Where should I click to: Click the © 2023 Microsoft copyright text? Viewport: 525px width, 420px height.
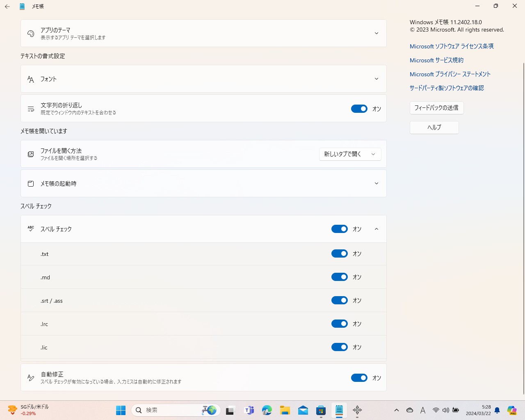tap(457, 30)
